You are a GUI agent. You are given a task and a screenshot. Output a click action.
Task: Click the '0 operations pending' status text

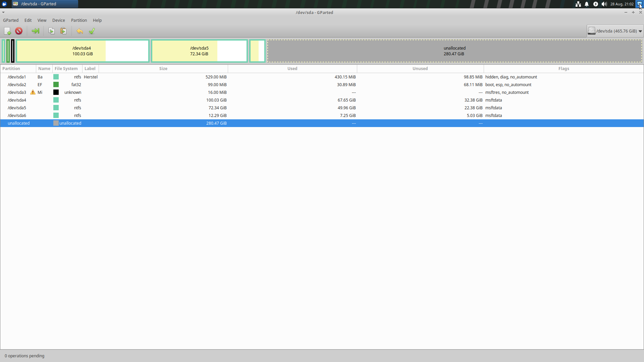[24, 356]
